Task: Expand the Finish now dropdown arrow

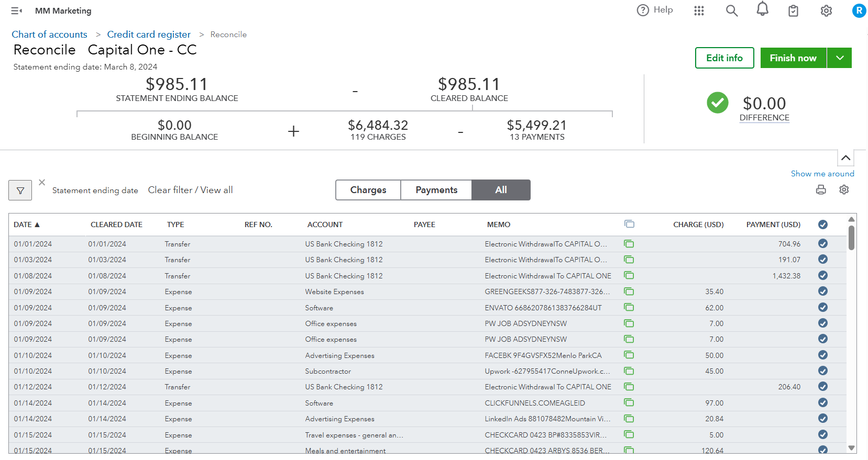Action: (x=840, y=58)
